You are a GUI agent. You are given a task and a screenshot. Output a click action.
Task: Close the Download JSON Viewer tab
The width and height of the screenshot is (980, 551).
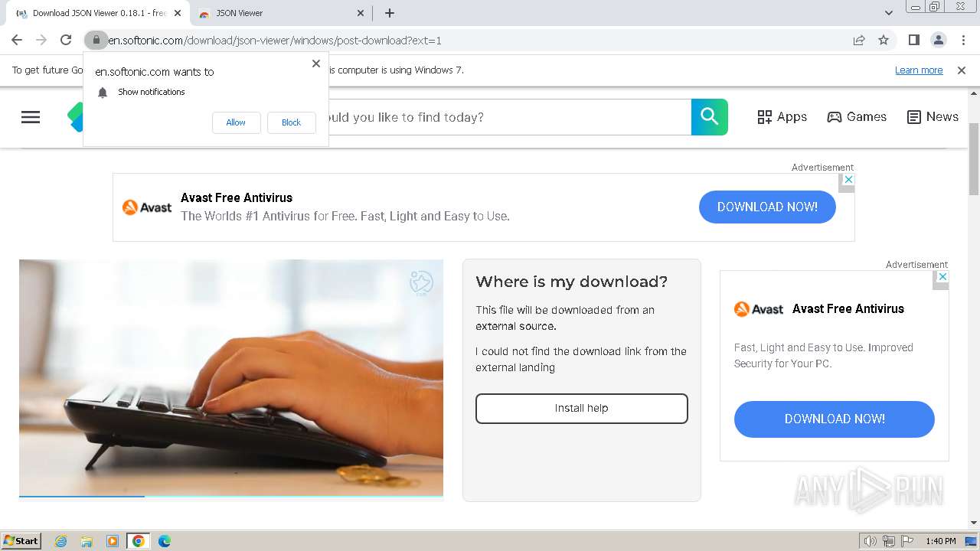pos(178,13)
